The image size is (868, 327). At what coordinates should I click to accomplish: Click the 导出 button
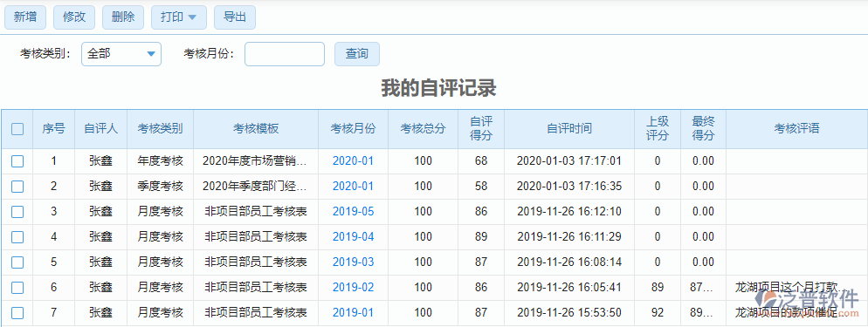(x=235, y=17)
